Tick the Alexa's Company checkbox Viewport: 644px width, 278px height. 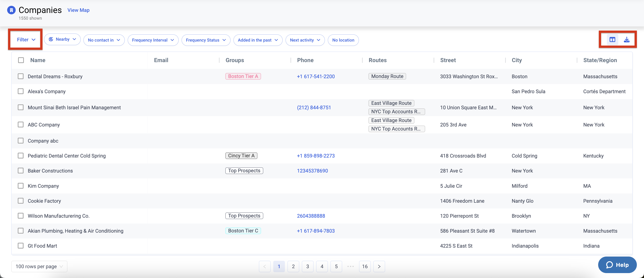tap(21, 91)
